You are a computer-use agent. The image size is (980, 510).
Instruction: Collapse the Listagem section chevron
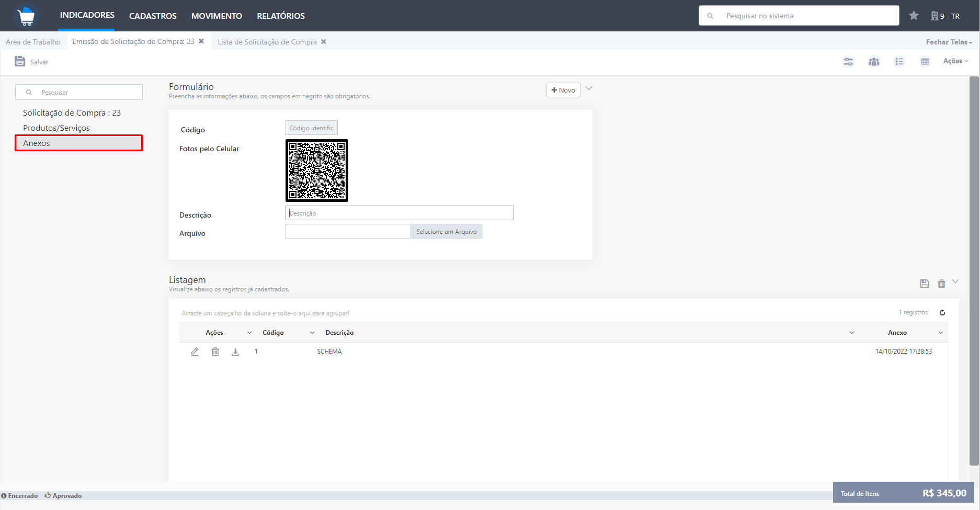coord(955,281)
